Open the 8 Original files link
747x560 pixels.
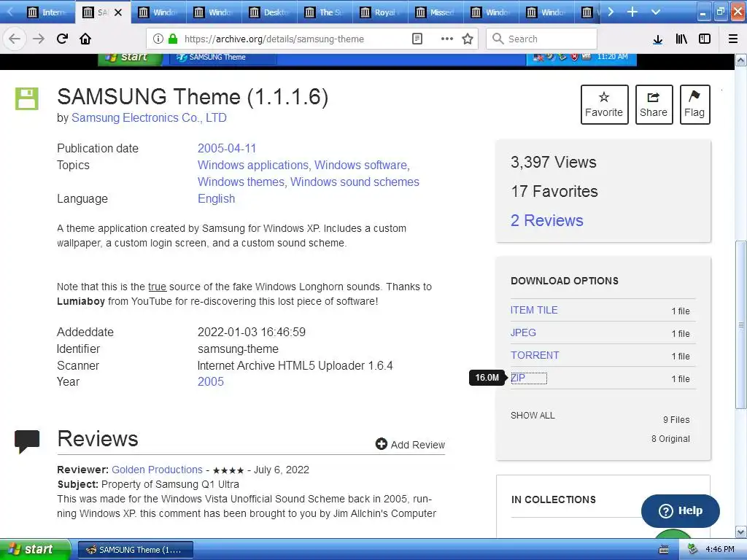pyautogui.click(x=670, y=438)
